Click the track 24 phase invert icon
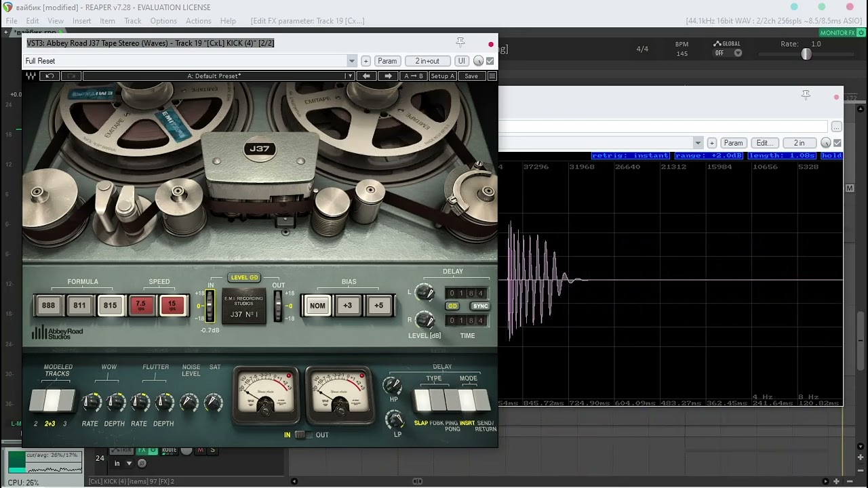 click(x=142, y=464)
